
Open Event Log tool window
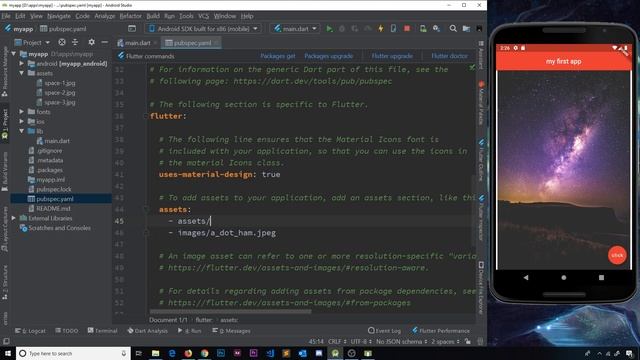384,331
